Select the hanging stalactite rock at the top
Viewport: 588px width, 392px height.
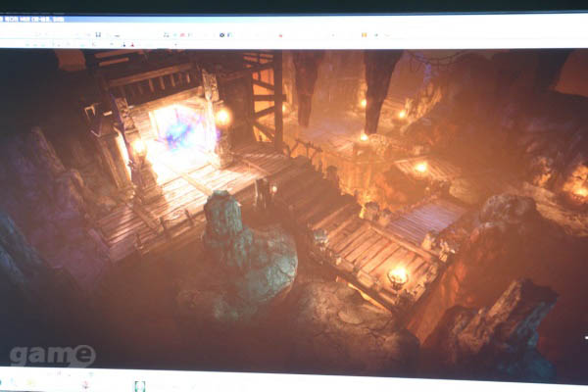tap(380, 83)
